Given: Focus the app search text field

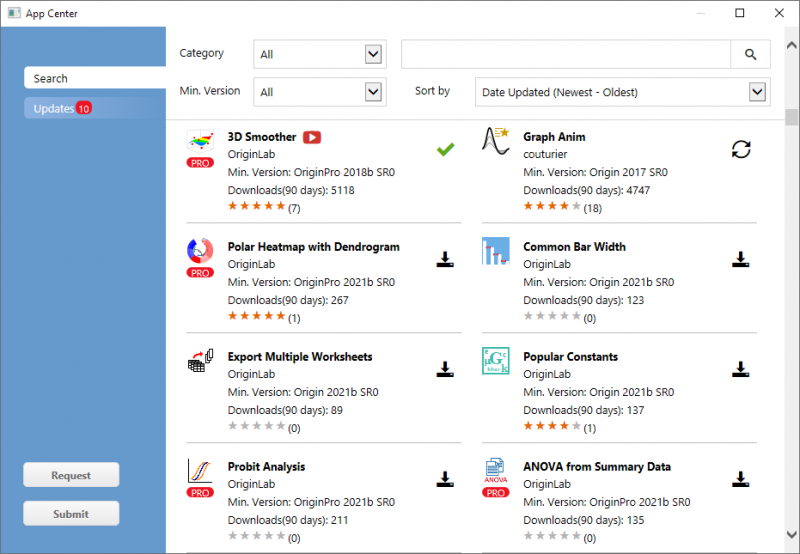Looking at the screenshot, I should 566,54.
